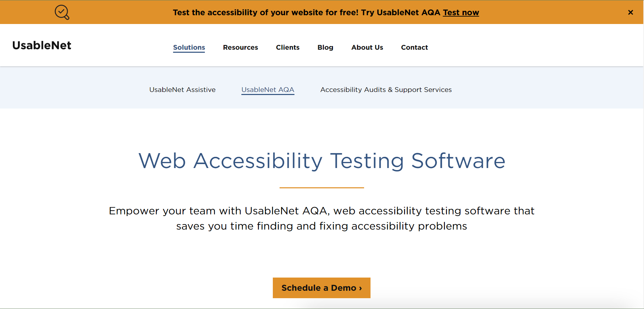Open the Blog section
This screenshot has height=309, width=644.
tap(325, 47)
